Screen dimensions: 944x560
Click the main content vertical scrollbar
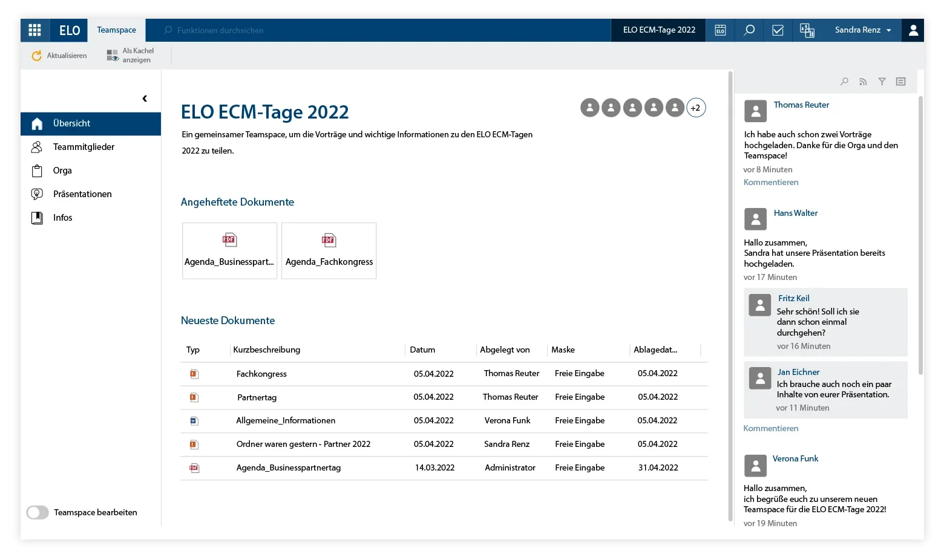(730, 296)
